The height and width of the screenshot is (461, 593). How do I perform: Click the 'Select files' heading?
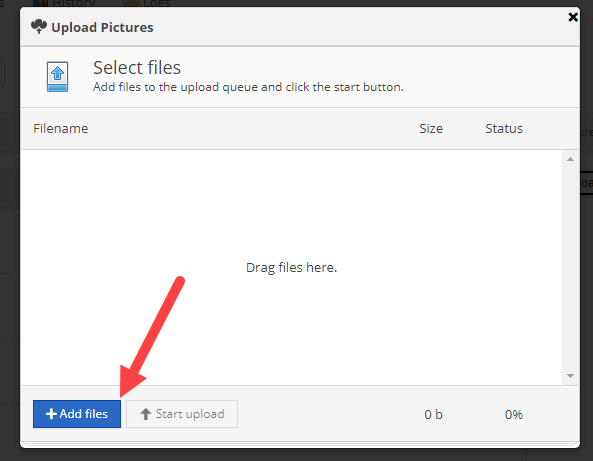pyautogui.click(x=137, y=68)
